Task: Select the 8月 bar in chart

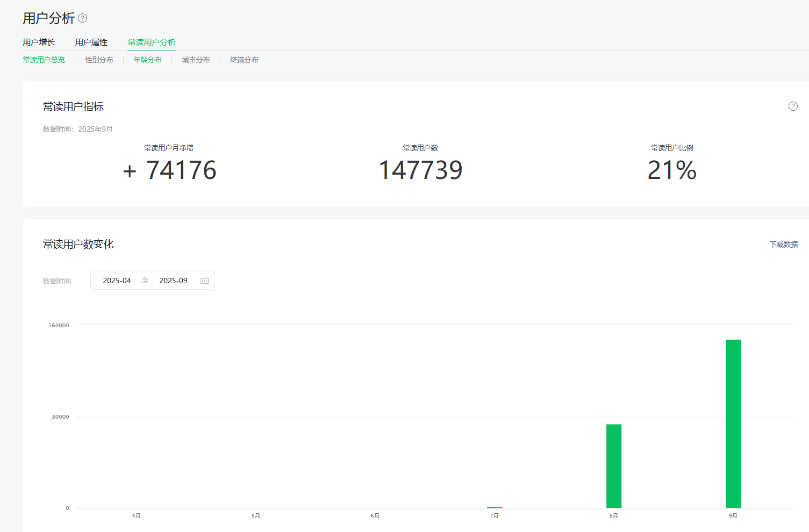Action: coord(614,466)
